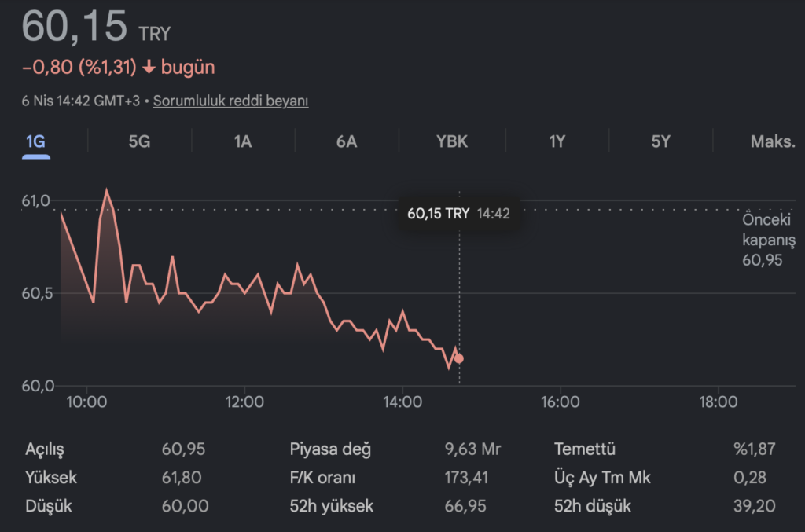Click the 60,15 TRY 14:42 tooltip
This screenshot has height=532, width=805.
coord(459,213)
